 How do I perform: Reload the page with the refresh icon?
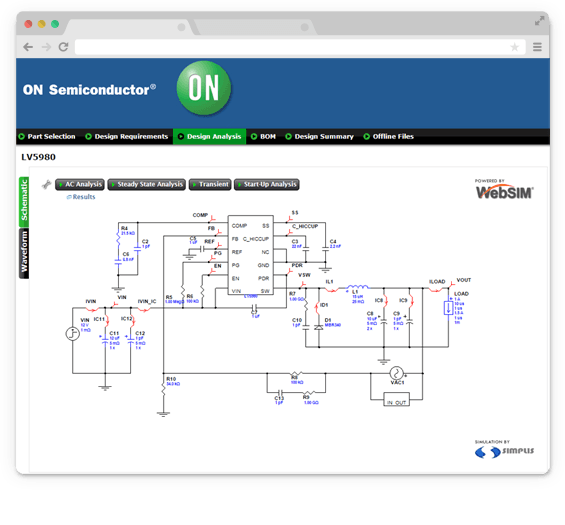(x=63, y=47)
